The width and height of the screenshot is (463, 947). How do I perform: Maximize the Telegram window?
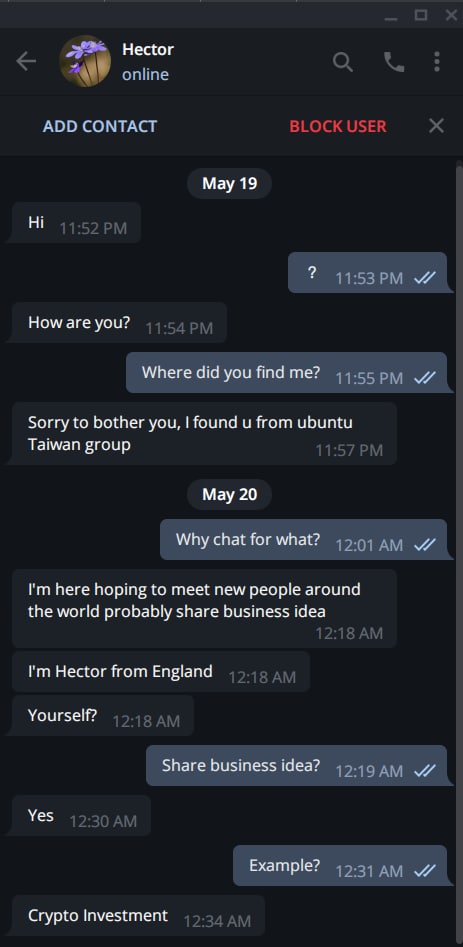tap(421, 15)
